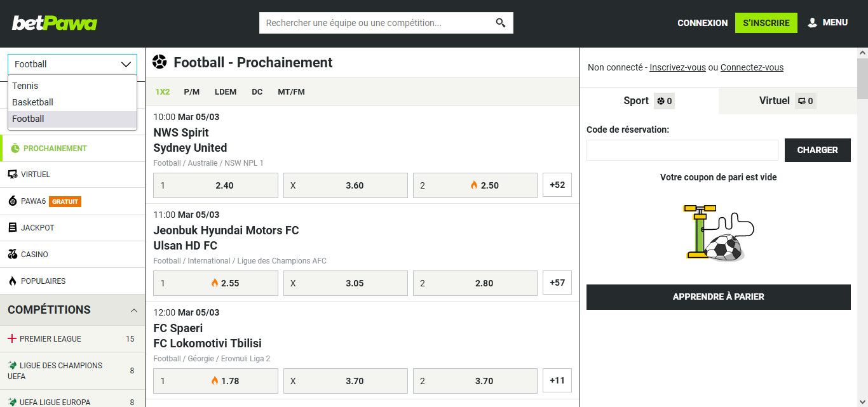Click the orange GRATUIT badge

65,201
